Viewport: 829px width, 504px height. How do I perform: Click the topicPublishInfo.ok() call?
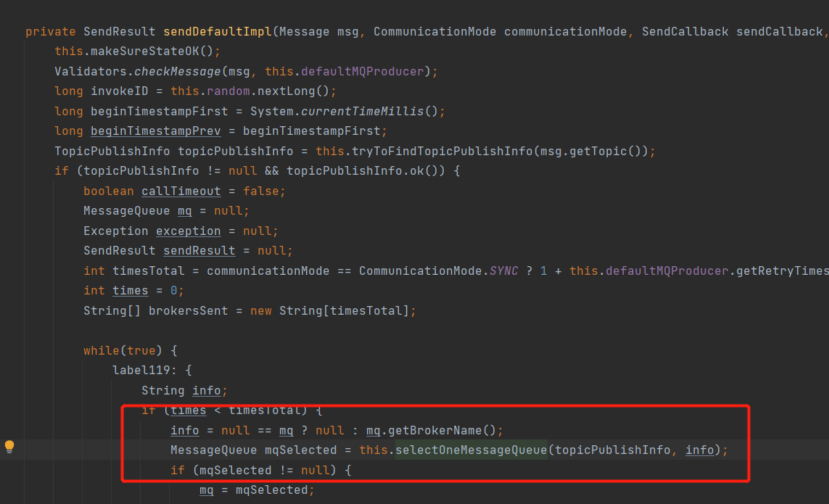tap(366, 171)
